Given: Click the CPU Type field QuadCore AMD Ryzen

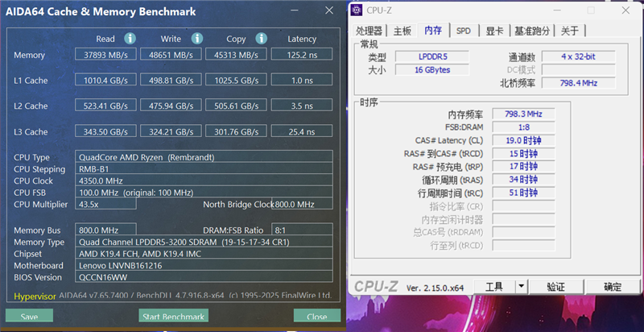Looking at the screenshot, I should coord(204,156).
